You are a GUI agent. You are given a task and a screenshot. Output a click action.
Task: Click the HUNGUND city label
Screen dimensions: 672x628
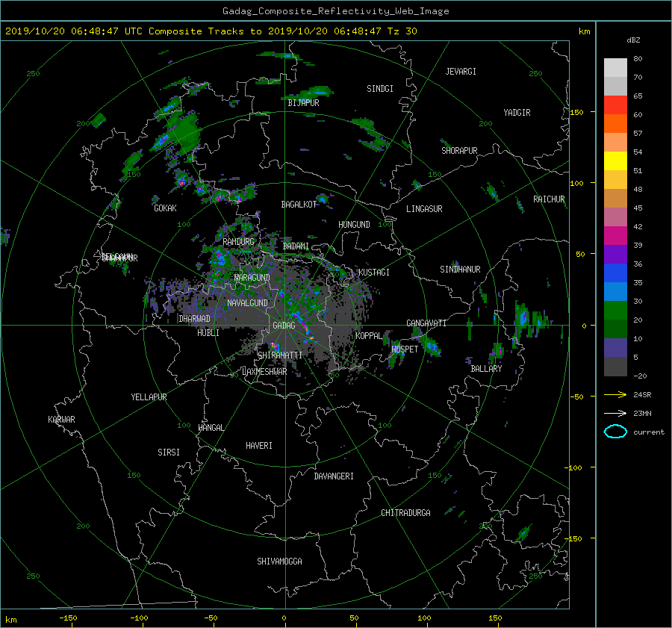coord(354,225)
